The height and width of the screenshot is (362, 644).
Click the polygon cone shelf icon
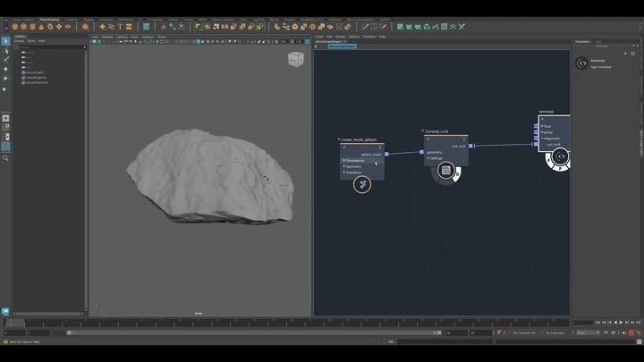(41, 27)
